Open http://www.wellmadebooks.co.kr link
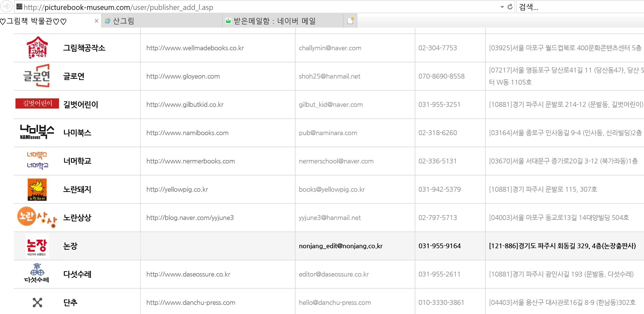 tap(195, 48)
